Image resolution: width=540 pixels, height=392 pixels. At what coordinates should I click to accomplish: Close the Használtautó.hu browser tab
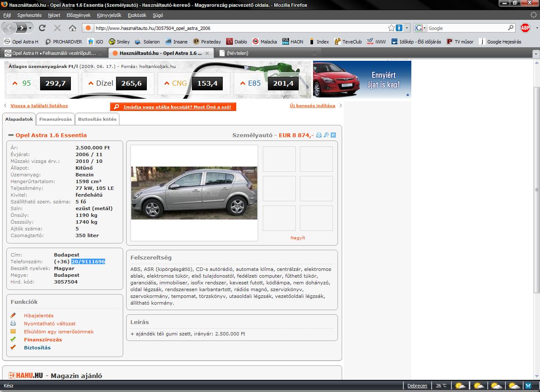tap(207, 54)
